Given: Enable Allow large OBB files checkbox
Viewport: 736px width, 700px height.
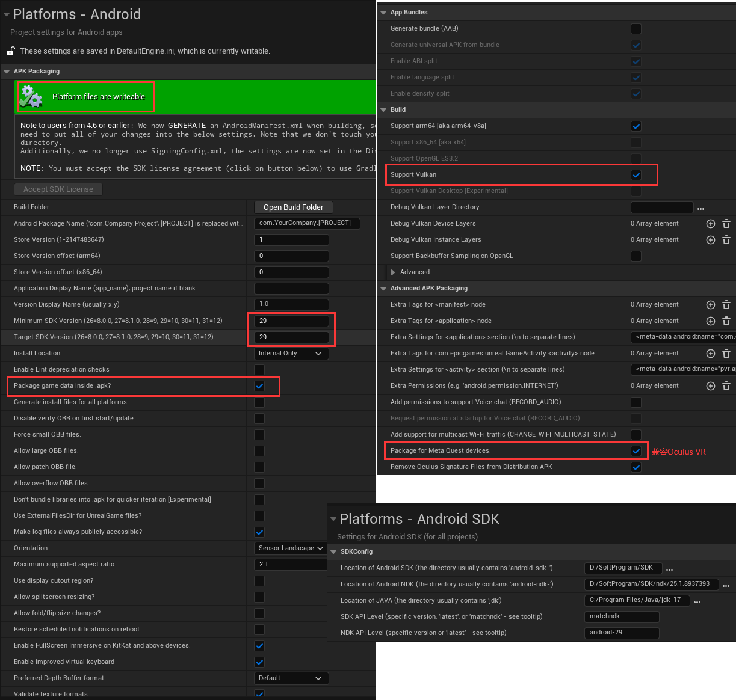Looking at the screenshot, I should (259, 451).
